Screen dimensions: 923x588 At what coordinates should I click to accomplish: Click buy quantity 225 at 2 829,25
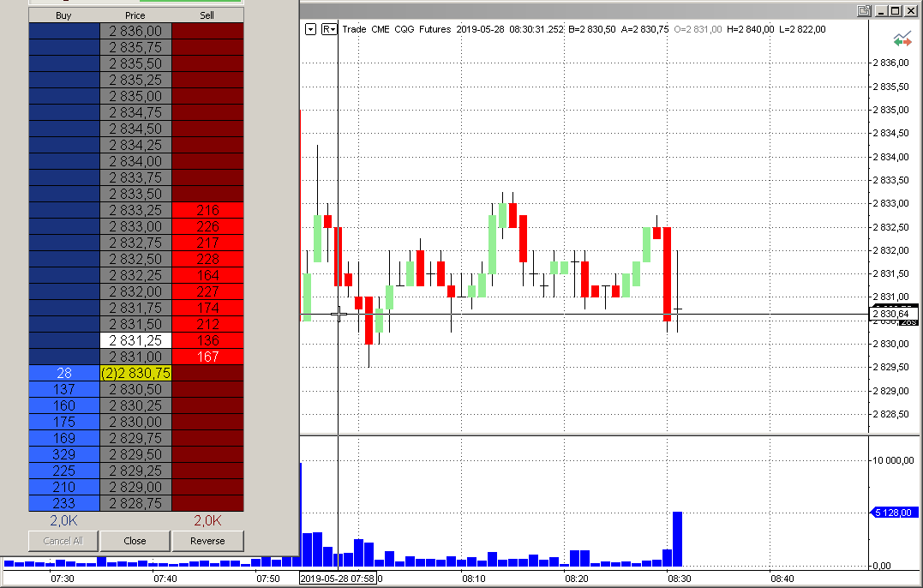[64, 471]
